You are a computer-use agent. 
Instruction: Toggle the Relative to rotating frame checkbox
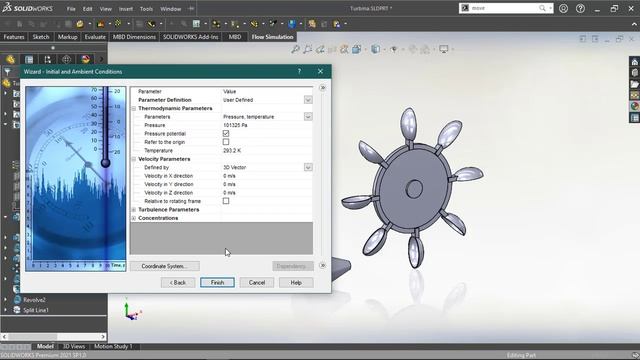pos(226,201)
